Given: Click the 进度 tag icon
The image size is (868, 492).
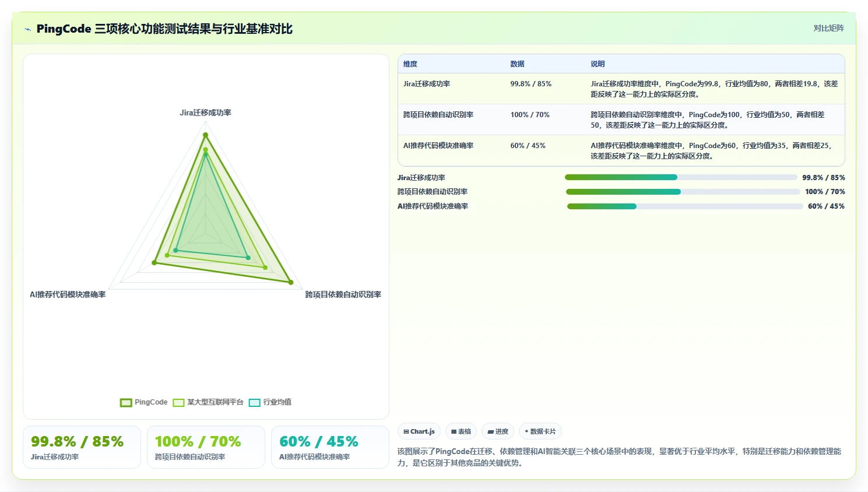Looking at the screenshot, I should click(x=491, y=432).
